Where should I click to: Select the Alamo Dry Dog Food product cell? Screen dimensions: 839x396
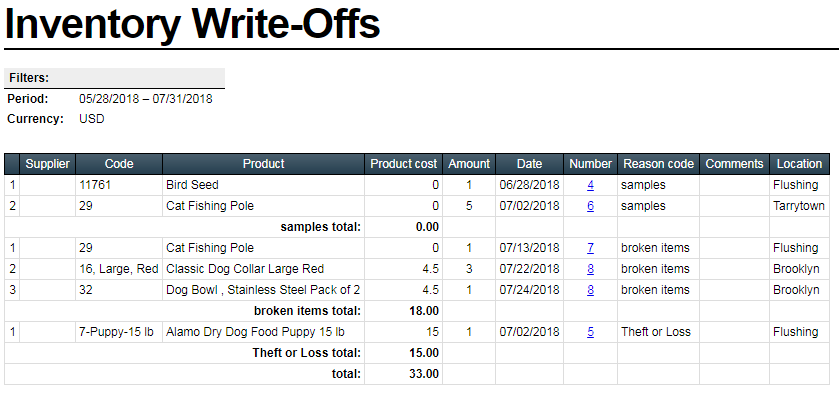pyautogui.click(x=263, y=332)
